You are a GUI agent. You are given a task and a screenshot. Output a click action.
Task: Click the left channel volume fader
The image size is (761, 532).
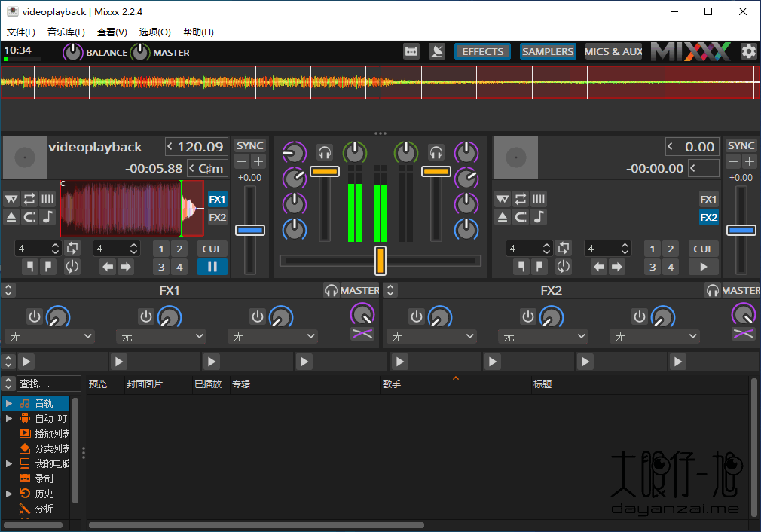(x=325, y=171)
